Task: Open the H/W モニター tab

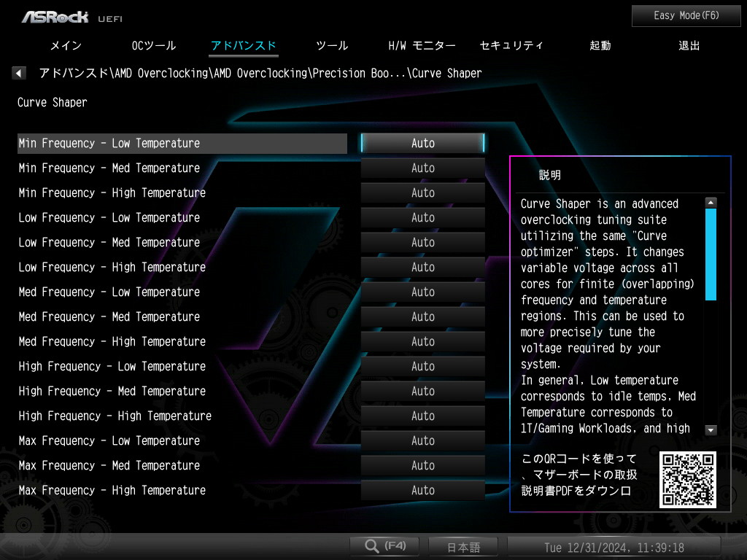Action: (x=422, y=46)
